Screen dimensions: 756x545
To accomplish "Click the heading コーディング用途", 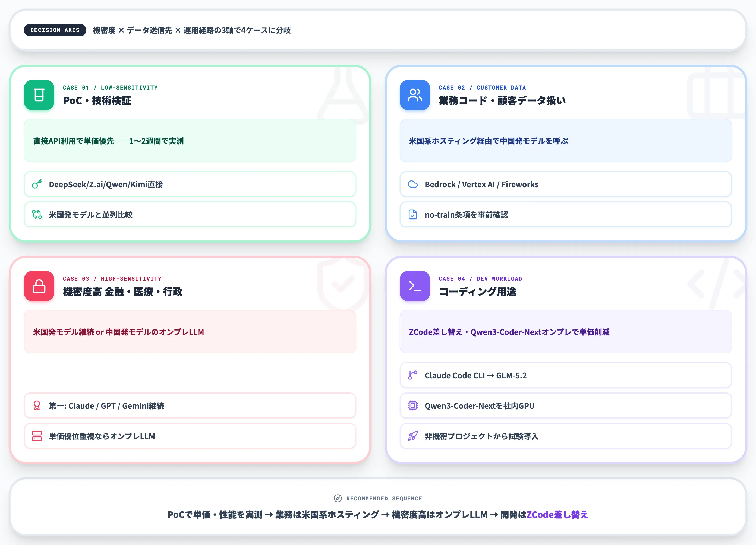I will [x=477, y=292].
